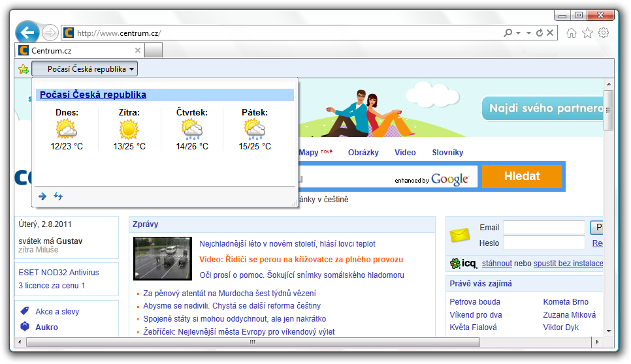
Task: Open the Tools gear icon
Action: (x=603, y=33)
